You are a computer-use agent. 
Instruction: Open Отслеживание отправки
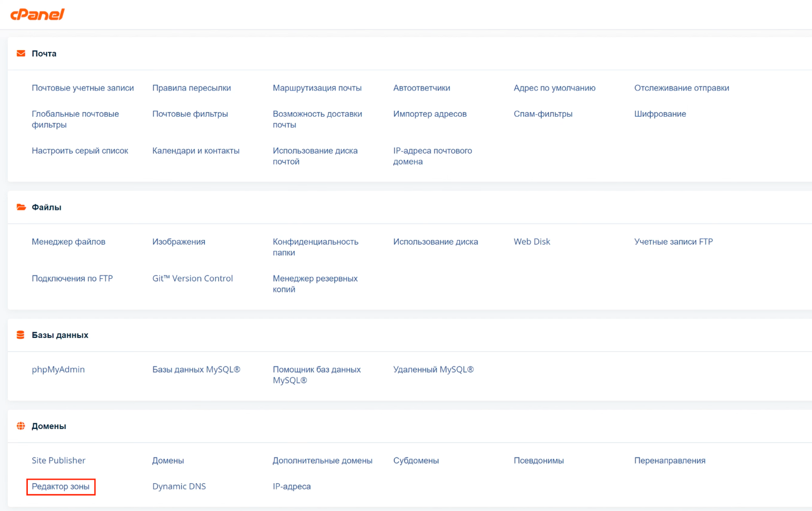[x=682, y=88]
